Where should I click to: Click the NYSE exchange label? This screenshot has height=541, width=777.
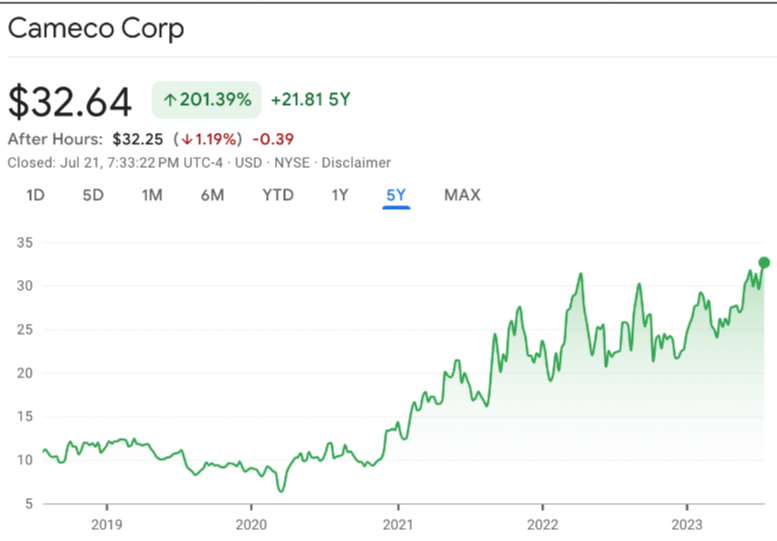(x=292, y=163)
